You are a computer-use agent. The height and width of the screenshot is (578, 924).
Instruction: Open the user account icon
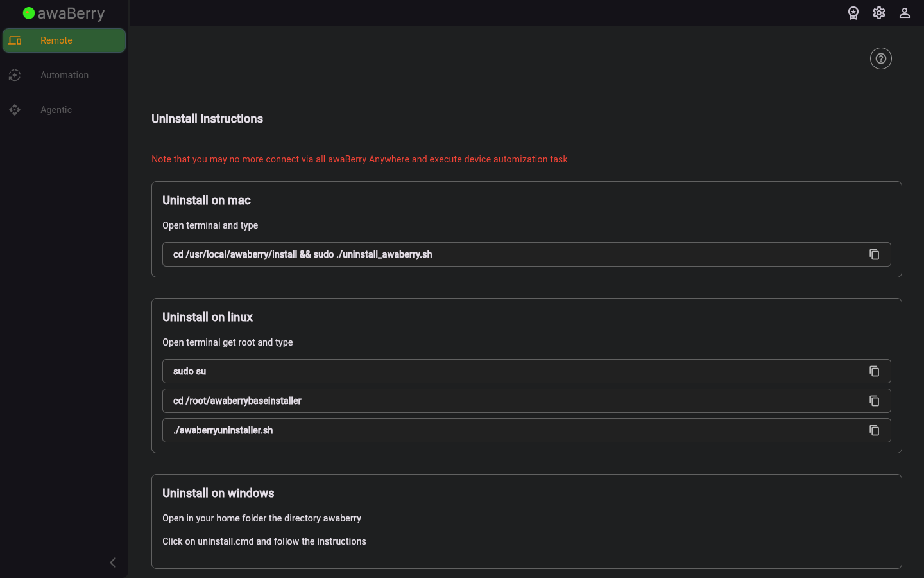(x=905, y=13)
